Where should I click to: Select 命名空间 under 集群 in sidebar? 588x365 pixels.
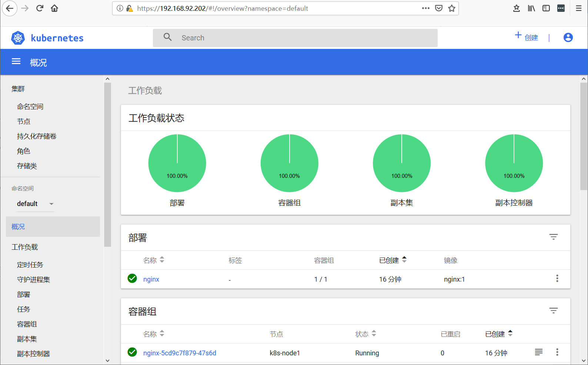pyautogui.click(x=30, y=107)
